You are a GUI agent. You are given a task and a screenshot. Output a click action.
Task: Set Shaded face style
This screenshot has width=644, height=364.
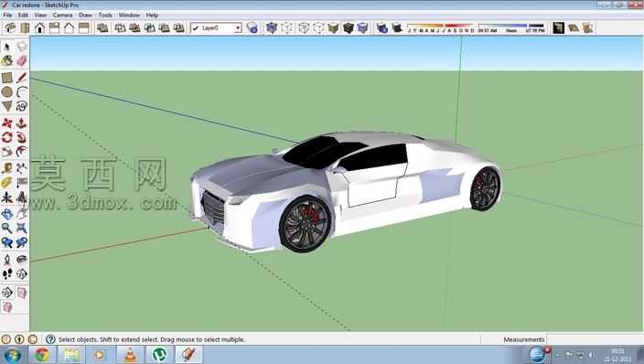(x=334, y=27)
